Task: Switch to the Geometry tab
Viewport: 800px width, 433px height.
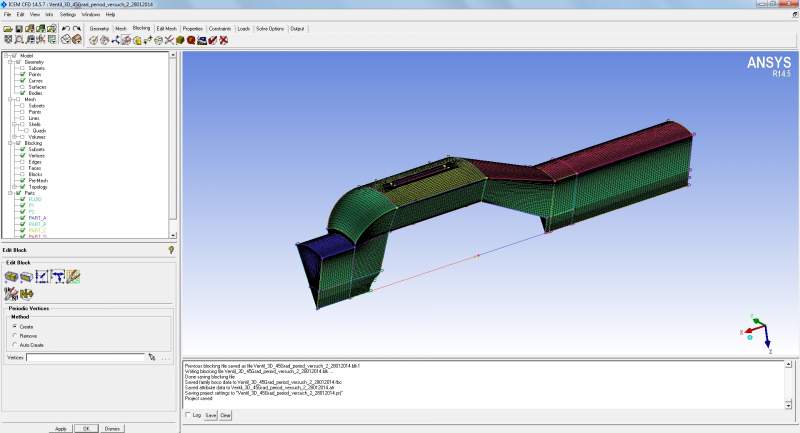Action: tap(99, 29)
